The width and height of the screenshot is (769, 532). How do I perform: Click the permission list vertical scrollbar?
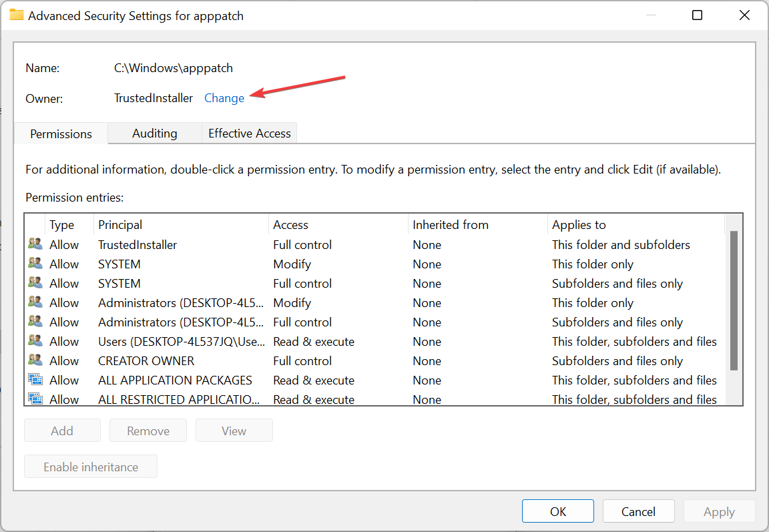point(734,300)
